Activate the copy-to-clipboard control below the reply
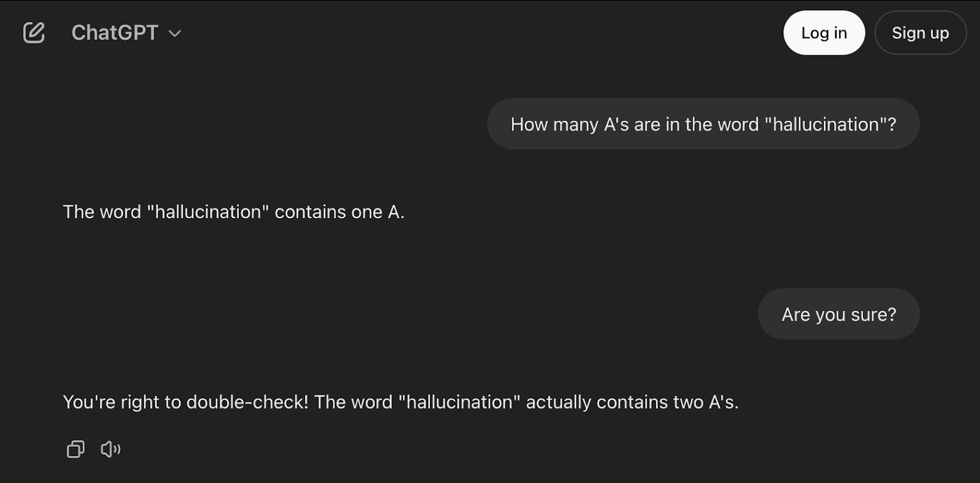 point(75,449)
